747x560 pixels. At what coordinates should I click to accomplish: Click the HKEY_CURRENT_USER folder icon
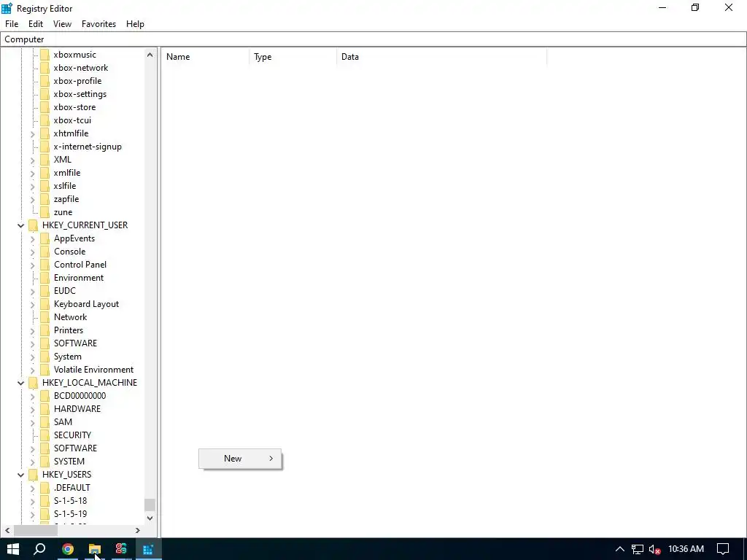[x=33, y=225]
